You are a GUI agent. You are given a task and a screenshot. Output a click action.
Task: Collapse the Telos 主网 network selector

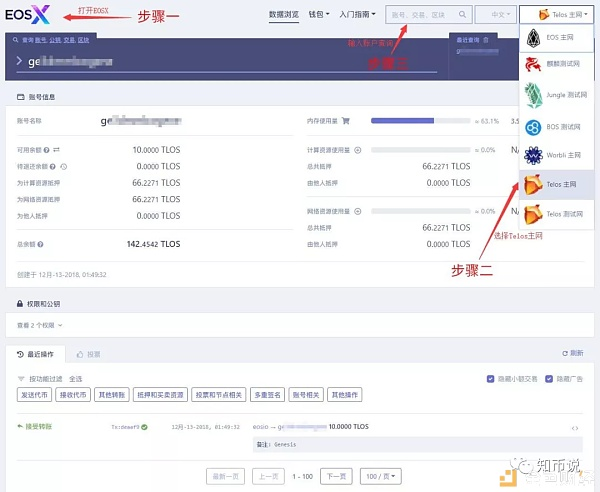557,15
